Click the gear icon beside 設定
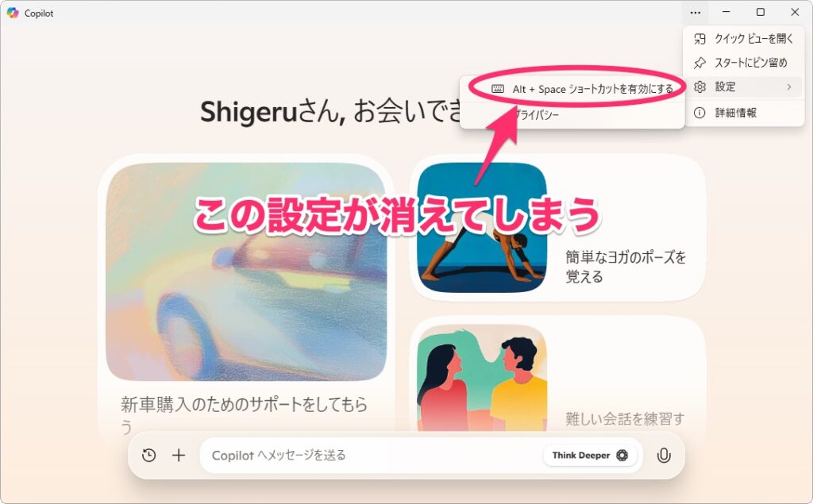 (699, 87)
